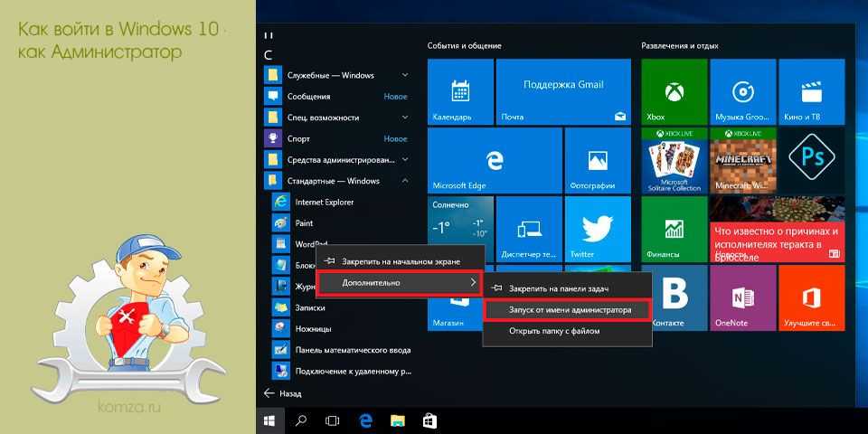Image resolution: width=868 pixels, height=434 pixels.
Task: Select Закрепить на начальном экране
Action: pyautogui.click(x=401, y=260)
